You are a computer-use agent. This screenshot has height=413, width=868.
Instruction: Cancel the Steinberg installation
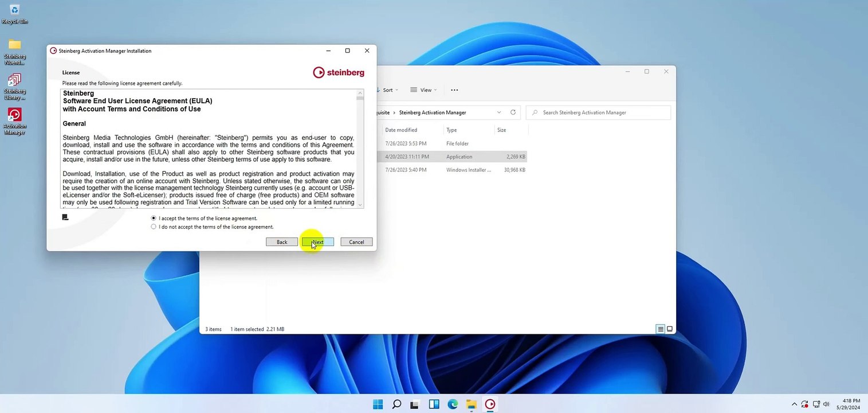click(x=356, y=242)
